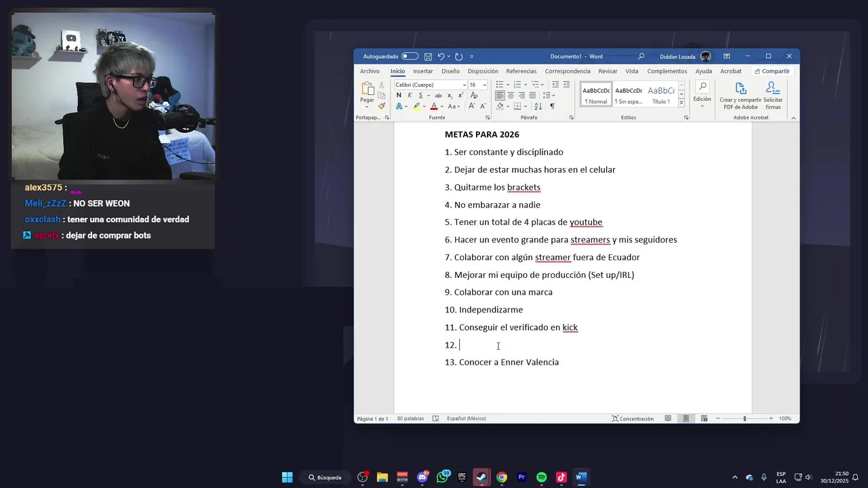868x488 pixels.
Task: Click the Pegar clipboard icon
Action: pyautogui.click(x=367, y=89)
